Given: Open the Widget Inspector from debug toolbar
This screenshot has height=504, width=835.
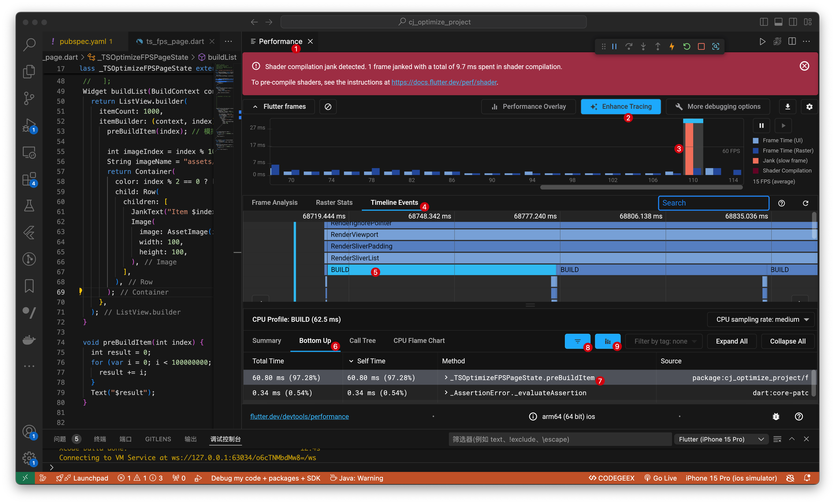Looking at the screenshot, I should pyautogui.click(x=716, y=46).
